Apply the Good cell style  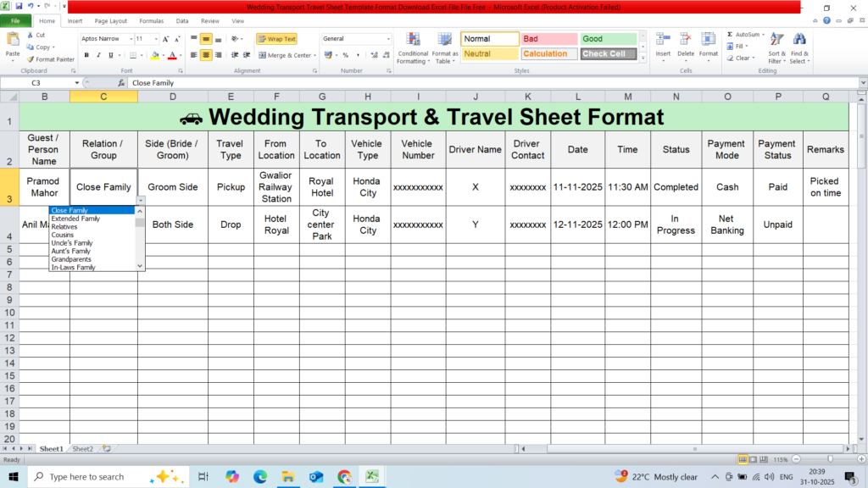click(x=608, y=39)
